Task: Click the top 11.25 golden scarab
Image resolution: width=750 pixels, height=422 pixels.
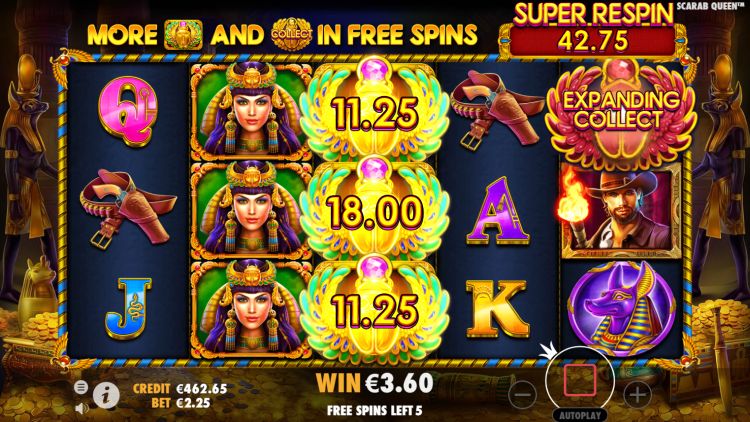Action: click(x=375, y=112)
